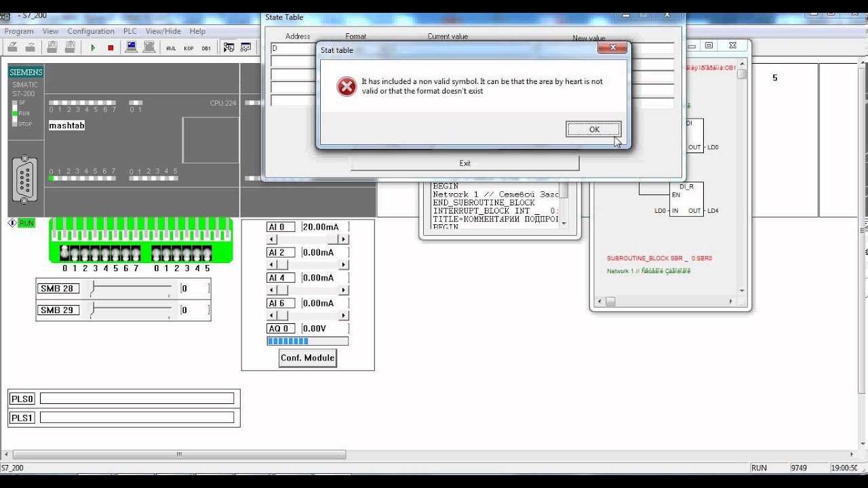The image size is (868, 488).
Task: Toggle switch 0 in the left eight-switch bank
Action: [64, 253]
